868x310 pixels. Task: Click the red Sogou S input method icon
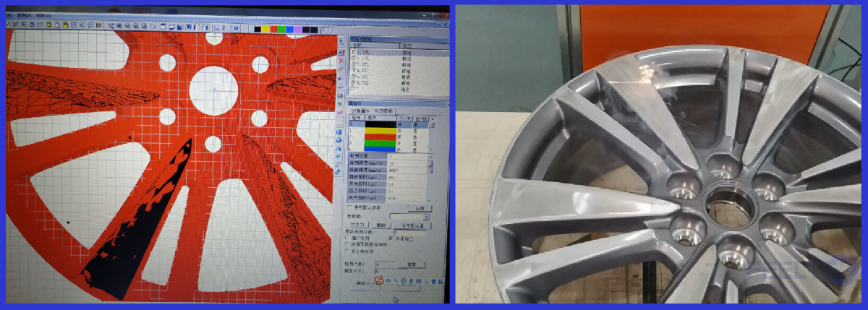coord(380,280)
